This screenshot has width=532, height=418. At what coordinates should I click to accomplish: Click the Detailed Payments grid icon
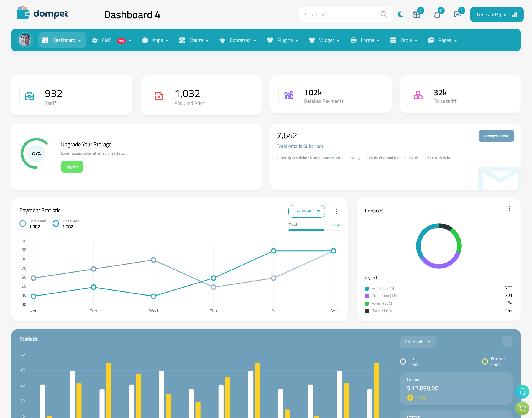click(288, 94)
